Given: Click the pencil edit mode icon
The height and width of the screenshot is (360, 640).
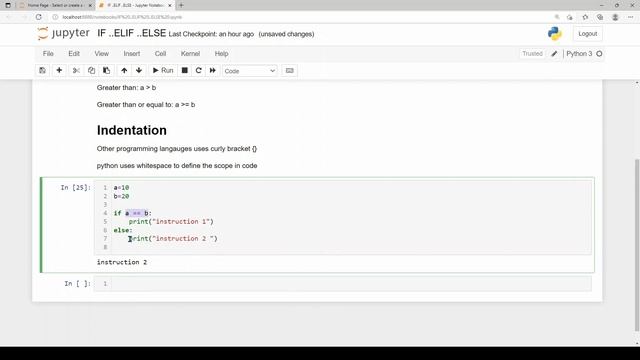Looking at the screenshot, I should point(554,54).
